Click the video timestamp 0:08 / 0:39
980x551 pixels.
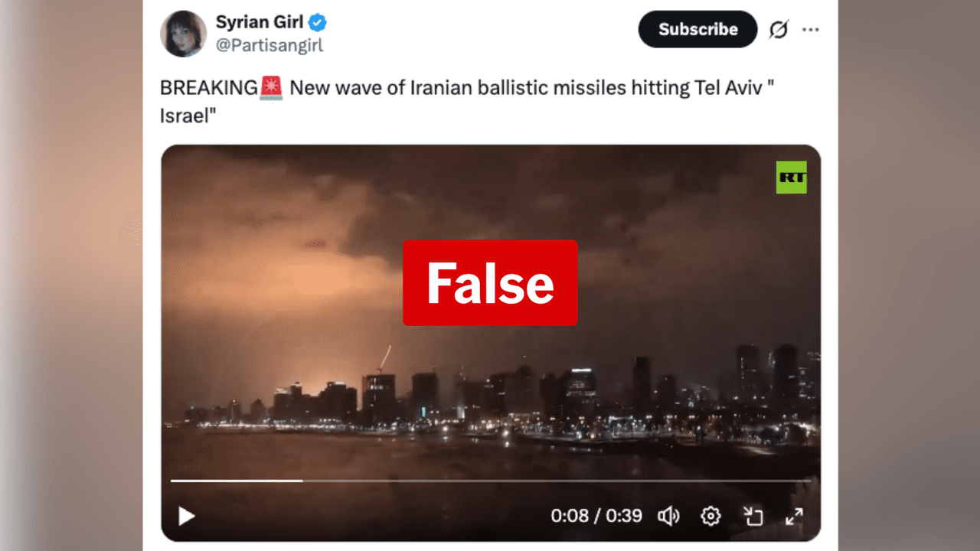coord(596,517)
